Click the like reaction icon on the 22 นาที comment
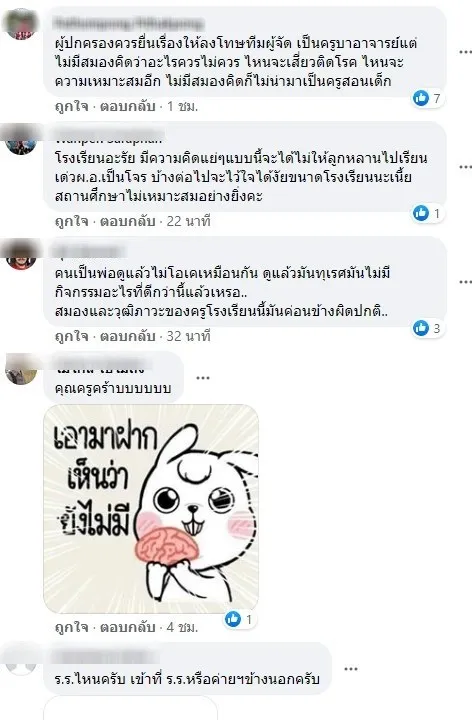The image size is (472, 720). (x=421, y=213)
